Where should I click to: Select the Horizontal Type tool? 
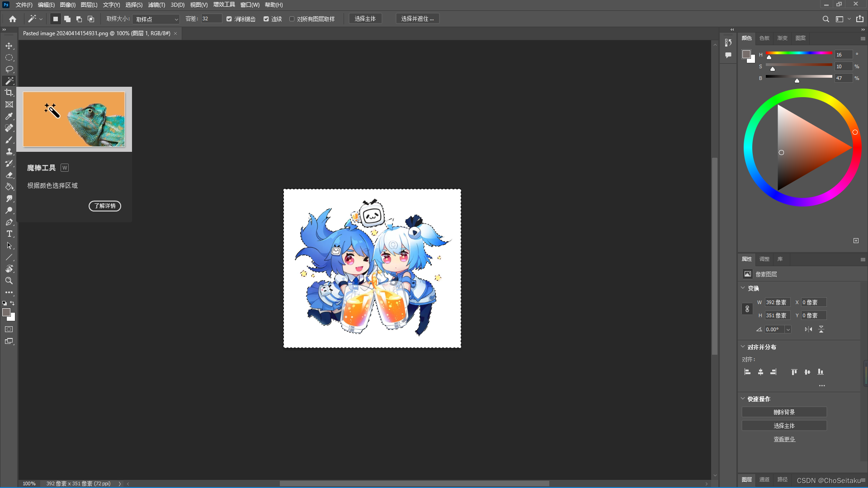(x=9, y=234)
